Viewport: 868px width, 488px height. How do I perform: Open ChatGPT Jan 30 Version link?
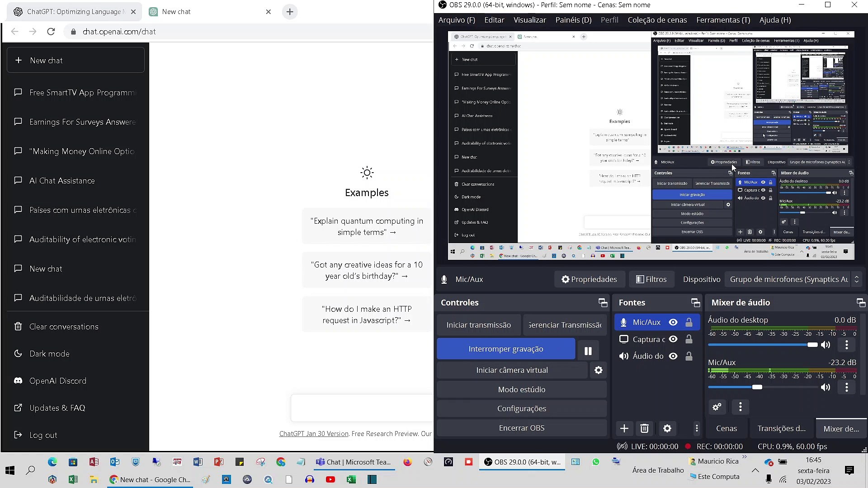click(314, 434)
